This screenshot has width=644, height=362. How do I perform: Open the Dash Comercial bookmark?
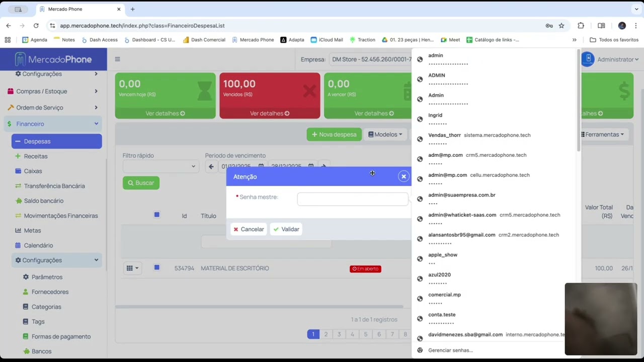(x=204, y=40)
